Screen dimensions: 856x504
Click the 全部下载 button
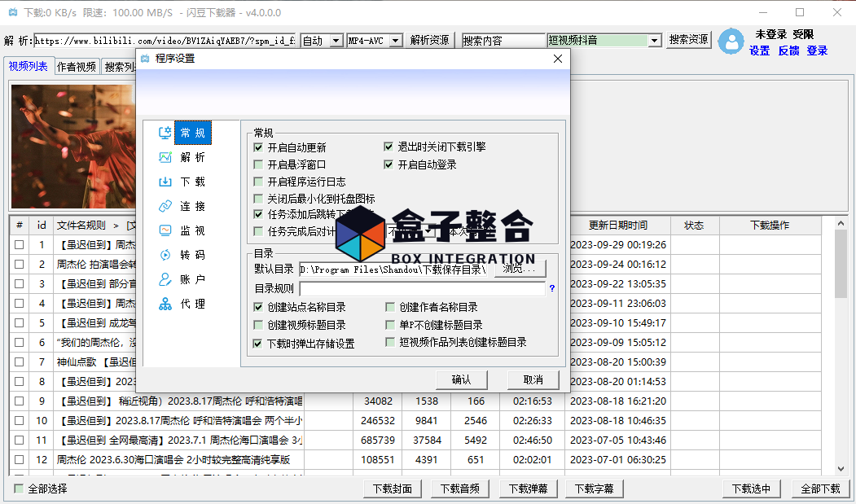pyautogui.click(x=820, y=489)
